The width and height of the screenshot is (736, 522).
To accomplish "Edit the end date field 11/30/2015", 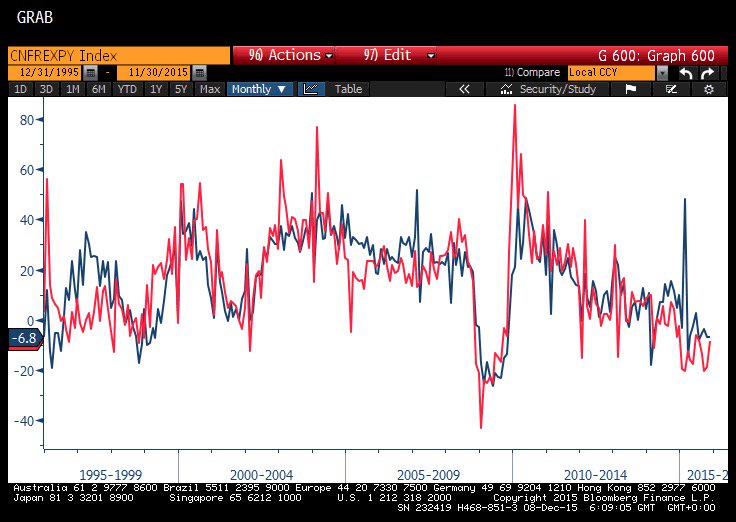I will coord(155,73).
